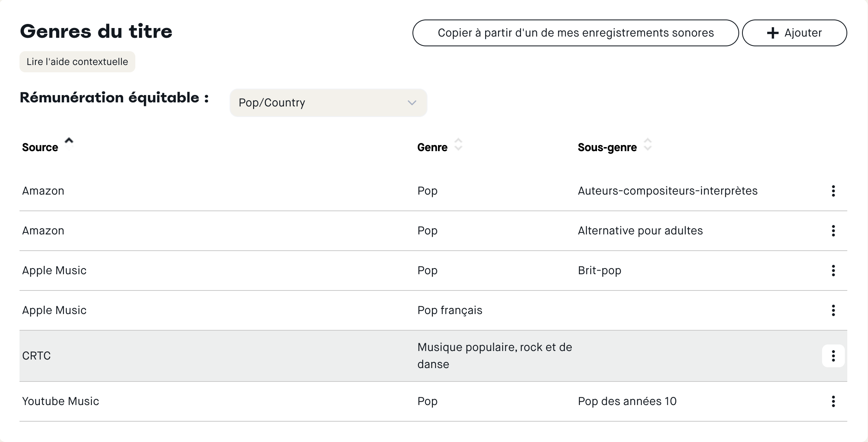Click Copier à partir d'un enregistrement sonore button

pyautogui.click(x=575, y=33)
